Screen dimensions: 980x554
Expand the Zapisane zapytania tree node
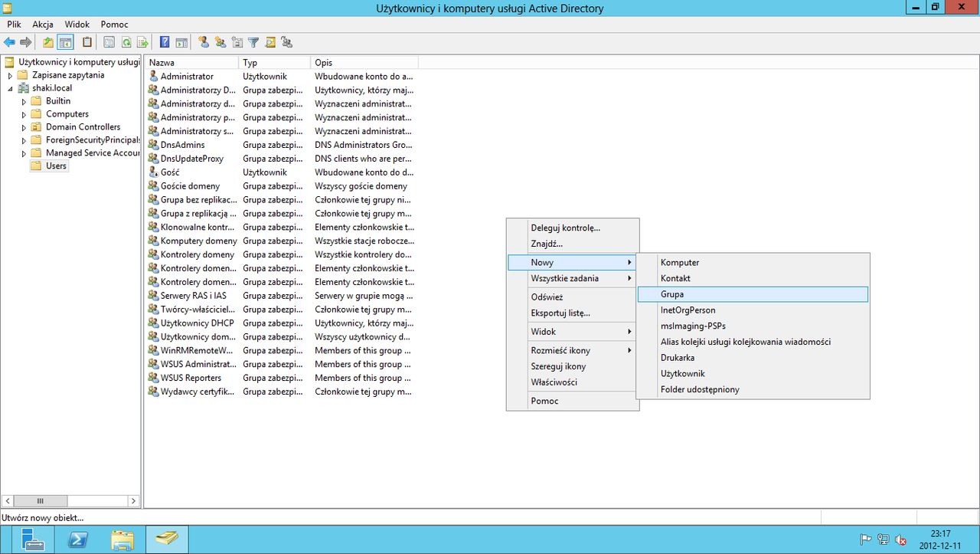click(x=10, y=75)
